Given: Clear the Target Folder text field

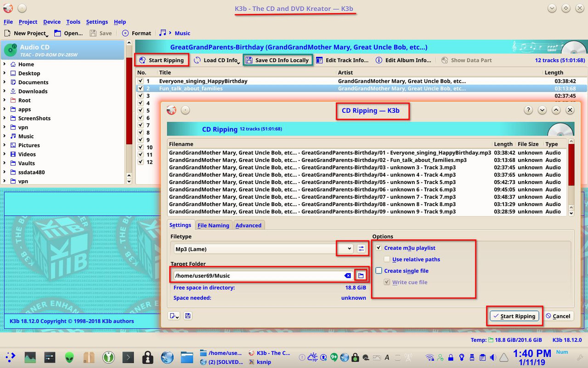Looking at the screenshot, I should tap(348, 276).
